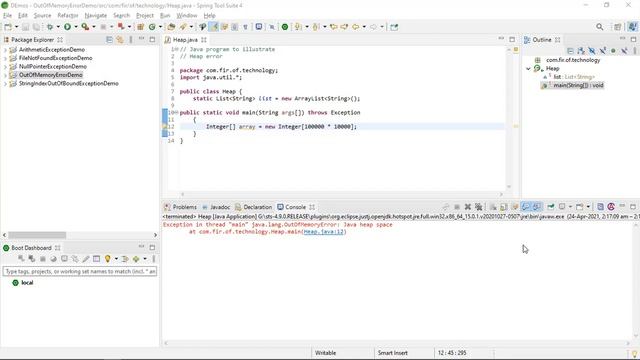Click the New Java Package icon
The width and height of the screenshot is (640, 360).
[140, 27]
